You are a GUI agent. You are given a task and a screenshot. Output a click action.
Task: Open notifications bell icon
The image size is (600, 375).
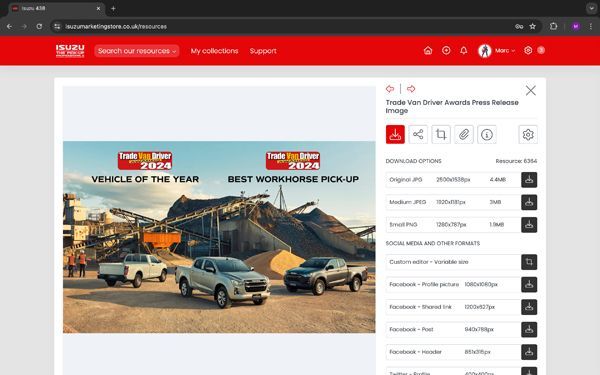(x=463, y=51)
